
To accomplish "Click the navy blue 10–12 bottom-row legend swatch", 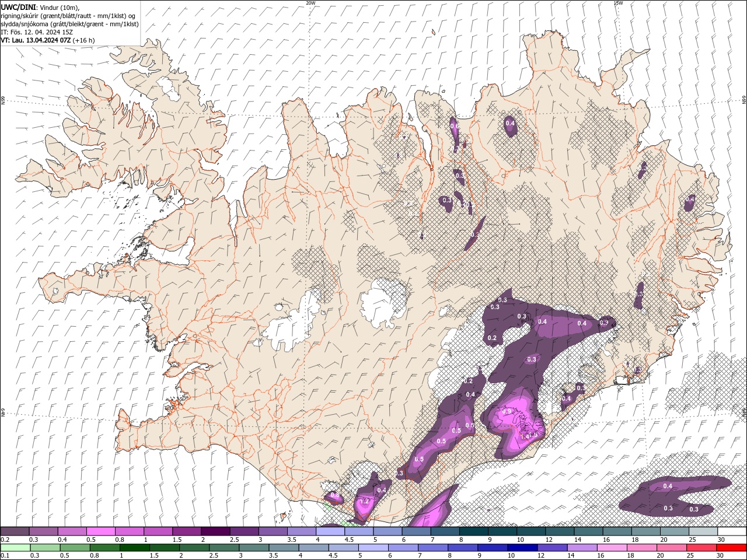I will [521, 548].
